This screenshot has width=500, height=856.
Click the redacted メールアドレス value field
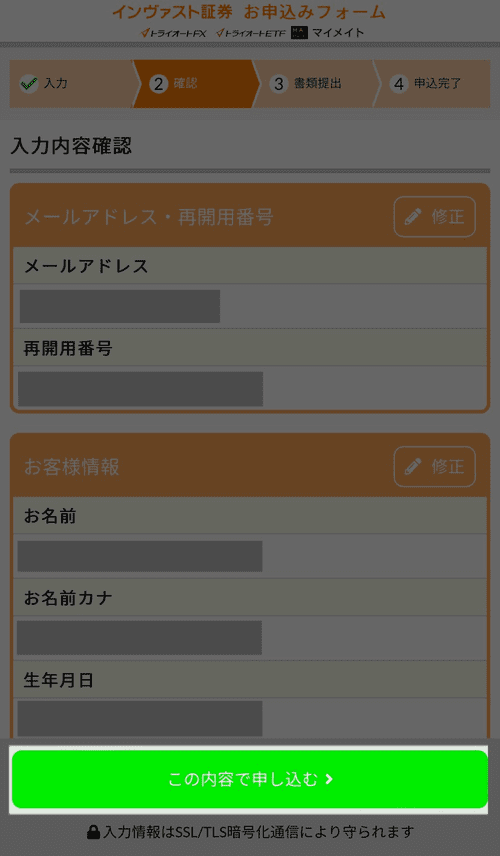120,306
